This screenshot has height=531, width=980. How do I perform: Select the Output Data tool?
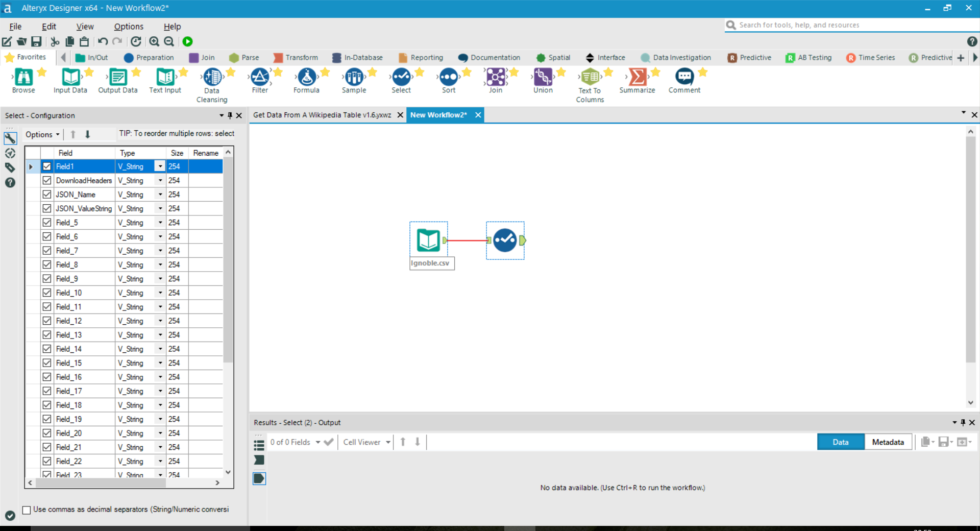[x=118, y=77]
